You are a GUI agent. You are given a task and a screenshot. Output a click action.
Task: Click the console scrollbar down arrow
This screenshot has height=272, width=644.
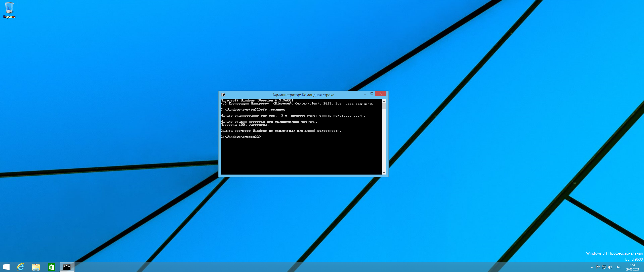[x=384, y=173]
